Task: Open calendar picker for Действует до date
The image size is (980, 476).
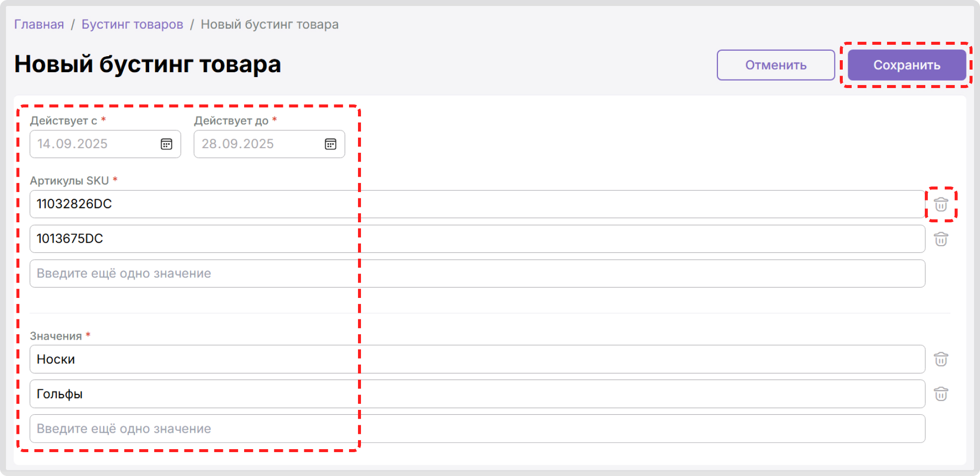Action: coord(330,144)
